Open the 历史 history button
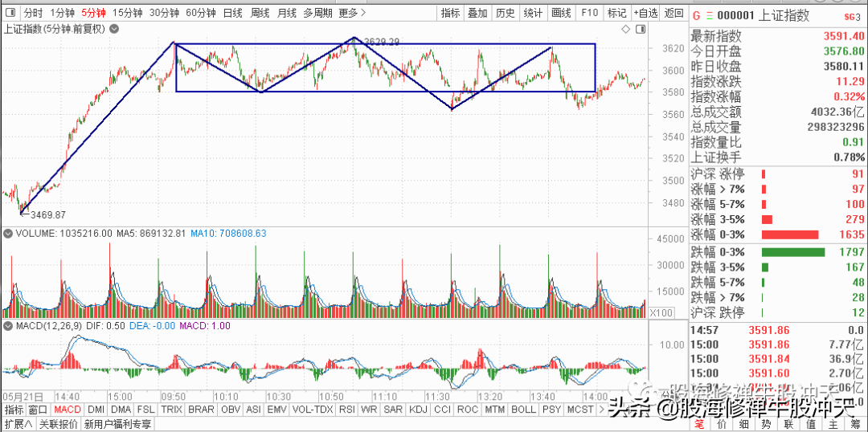Viewport: 868px width, 432px height. [505, 13]
